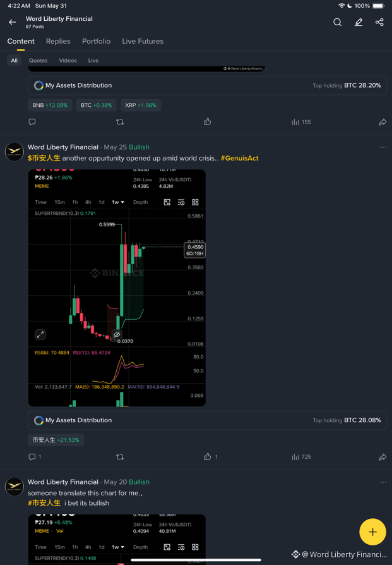The image size is (392, 565).
Task: Open comments on post with 155 views
Action: pyautogui.click(x=32, y=122)
